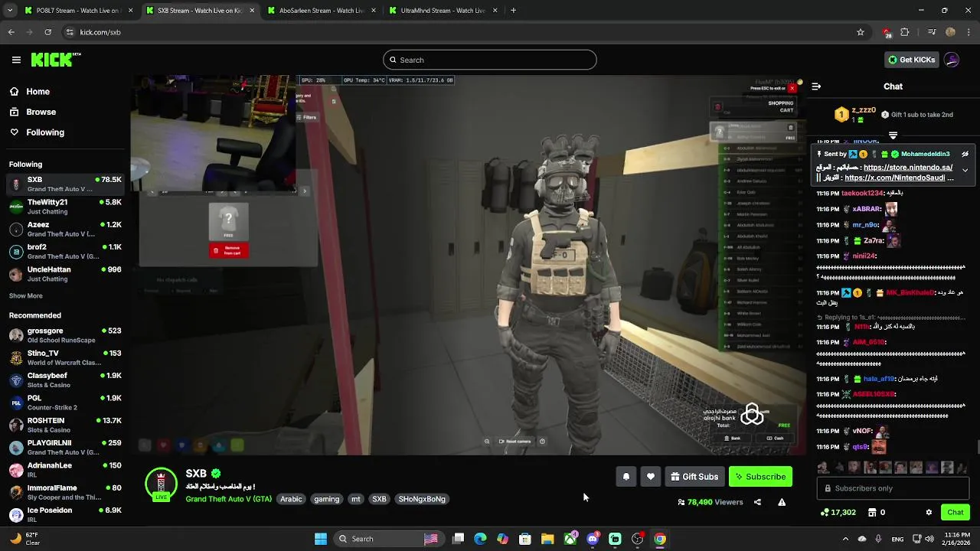The image size is (980, 551).
Task: Open Azeez channel in sidebar
Action: click(x=65, y=230)
